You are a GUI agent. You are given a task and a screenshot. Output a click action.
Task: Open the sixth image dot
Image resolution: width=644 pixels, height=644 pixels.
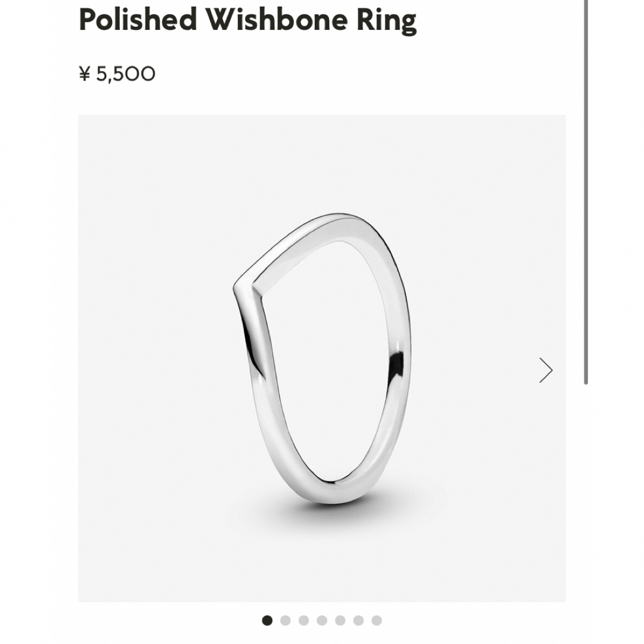[358, 620]
